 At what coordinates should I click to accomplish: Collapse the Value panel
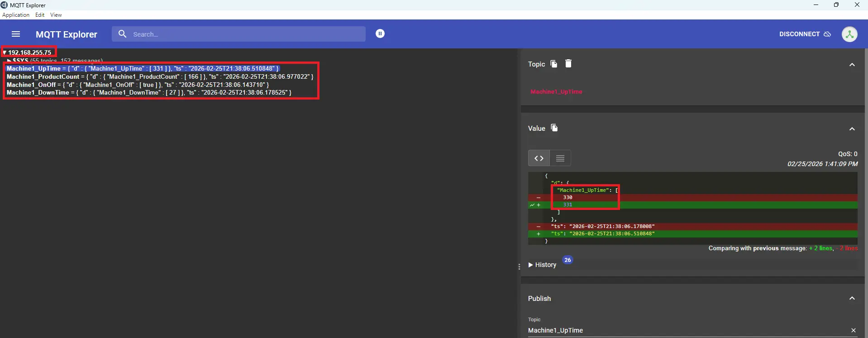852,129
